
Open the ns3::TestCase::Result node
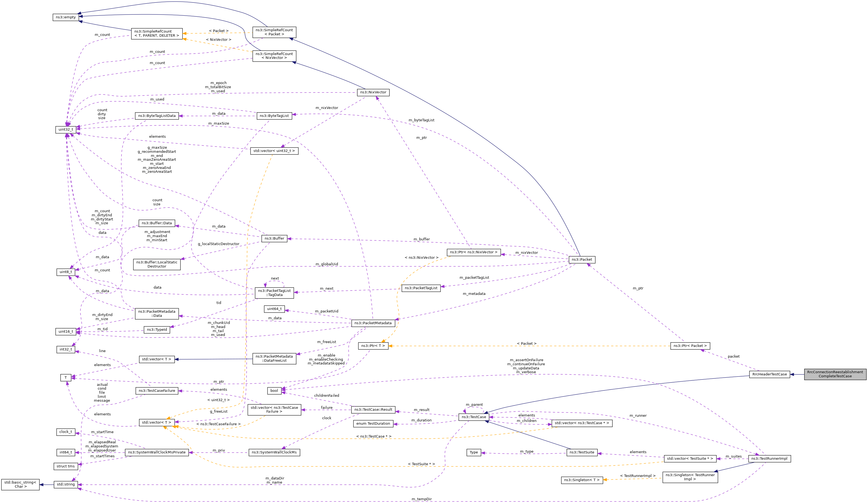pyautogui.click(x=373, y=410)
